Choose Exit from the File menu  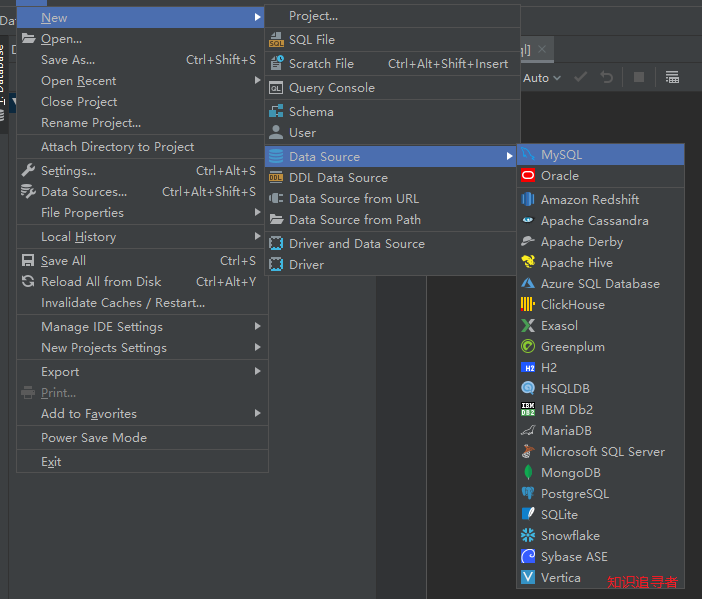tap(140, 462)
